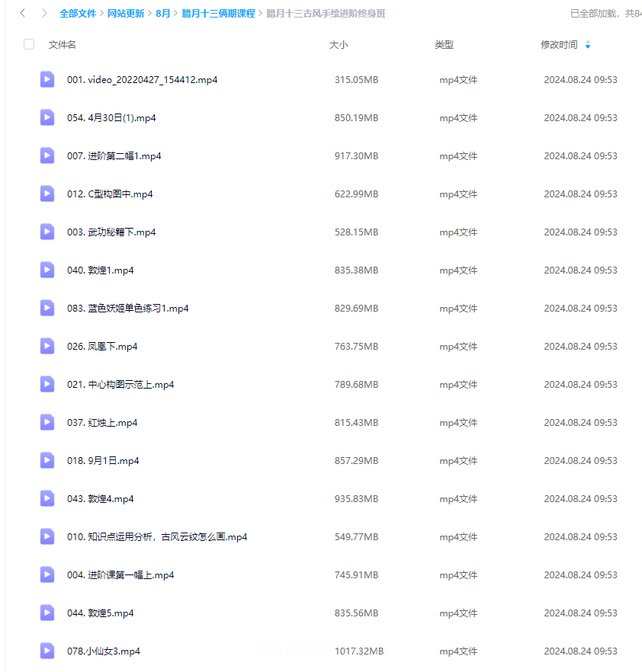Click the video icon beside 078.小仙女3.mp4

pos(47,651)
